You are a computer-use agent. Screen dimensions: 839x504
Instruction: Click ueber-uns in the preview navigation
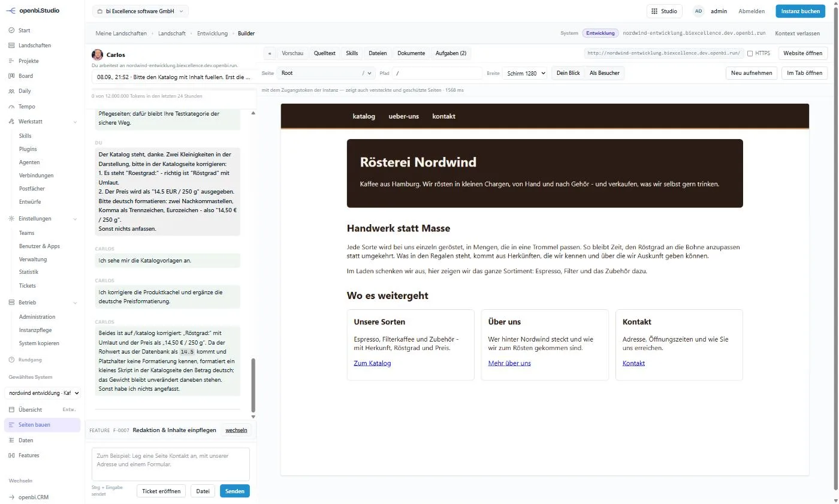tap(403, 116)
